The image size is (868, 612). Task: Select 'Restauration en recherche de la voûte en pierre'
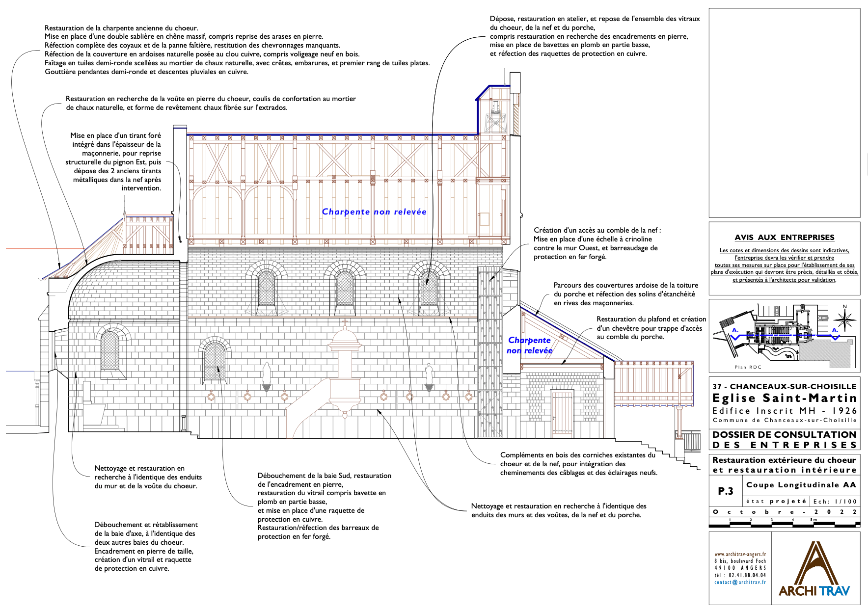(211, 99)
